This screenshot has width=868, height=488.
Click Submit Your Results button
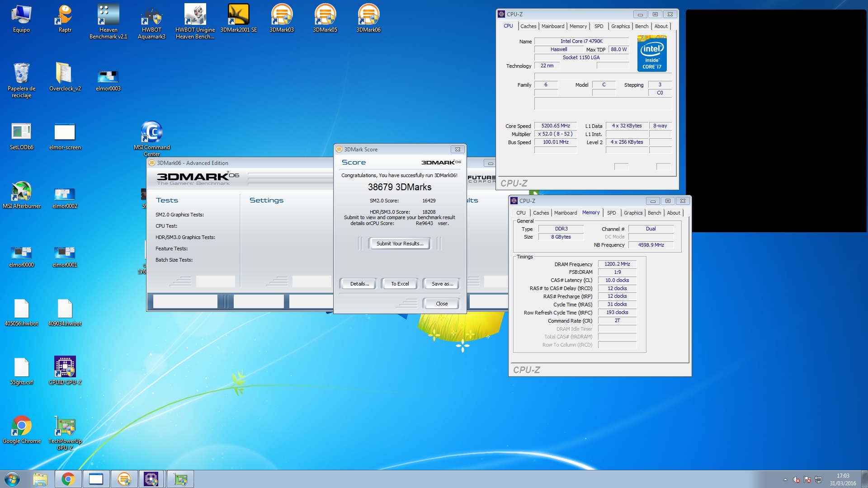tap(400, 244)
